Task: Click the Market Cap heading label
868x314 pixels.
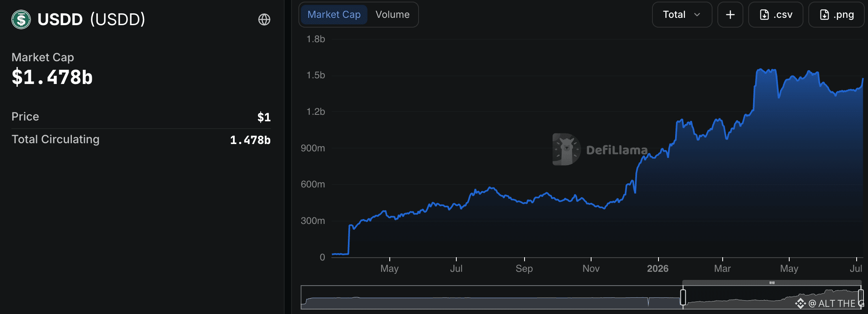Action: coord(43,58)
